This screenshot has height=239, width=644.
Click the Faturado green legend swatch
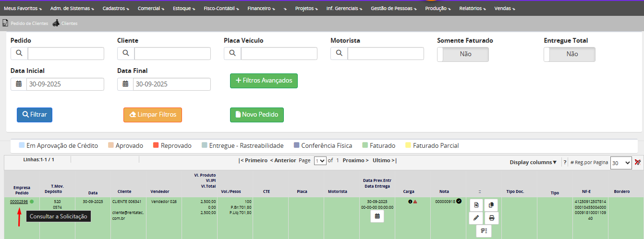pyautogui.click(x=365, y=145)
